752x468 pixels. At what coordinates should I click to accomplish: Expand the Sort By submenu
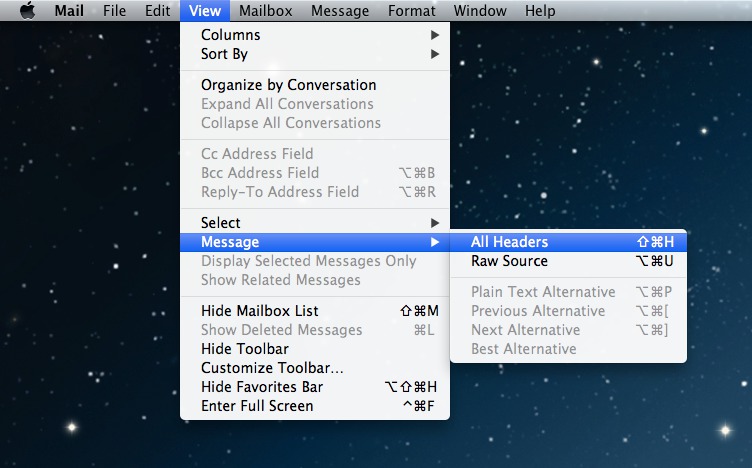click(x=315, y=54)
